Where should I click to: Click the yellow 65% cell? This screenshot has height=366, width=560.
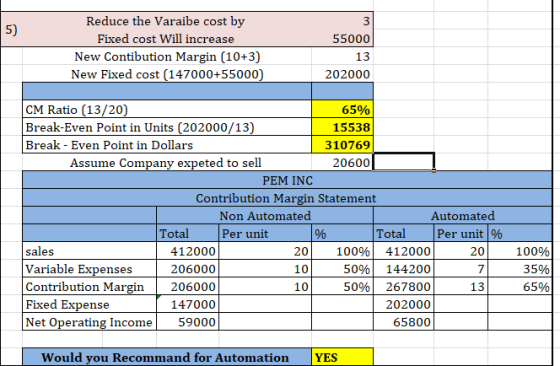[x=342, y=109]
